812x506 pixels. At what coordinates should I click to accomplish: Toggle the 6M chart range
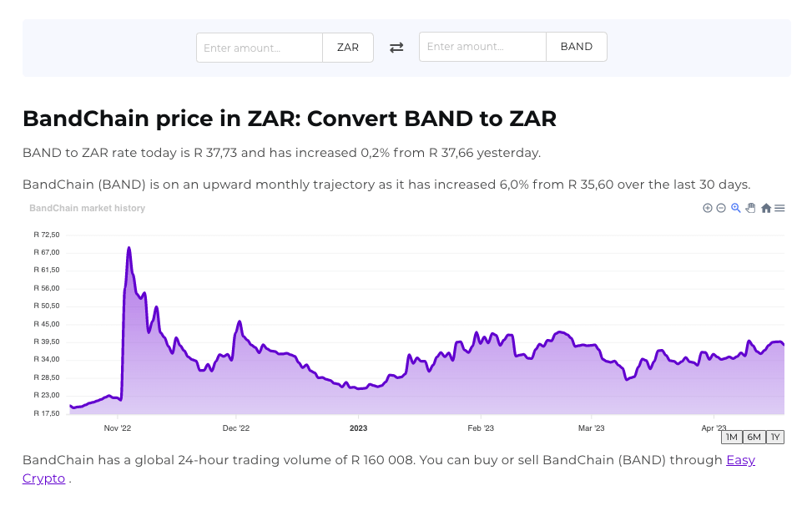(x=754, y=437)
